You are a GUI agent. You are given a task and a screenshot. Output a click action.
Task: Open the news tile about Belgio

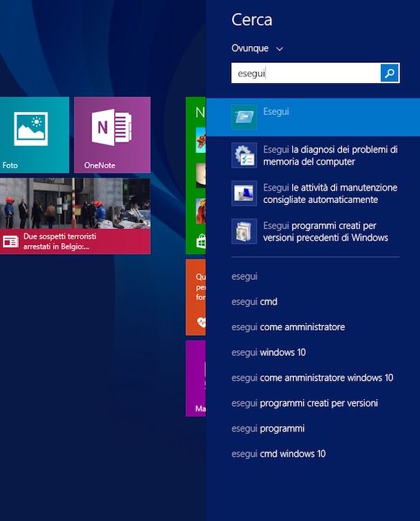[x=75, y=216]
